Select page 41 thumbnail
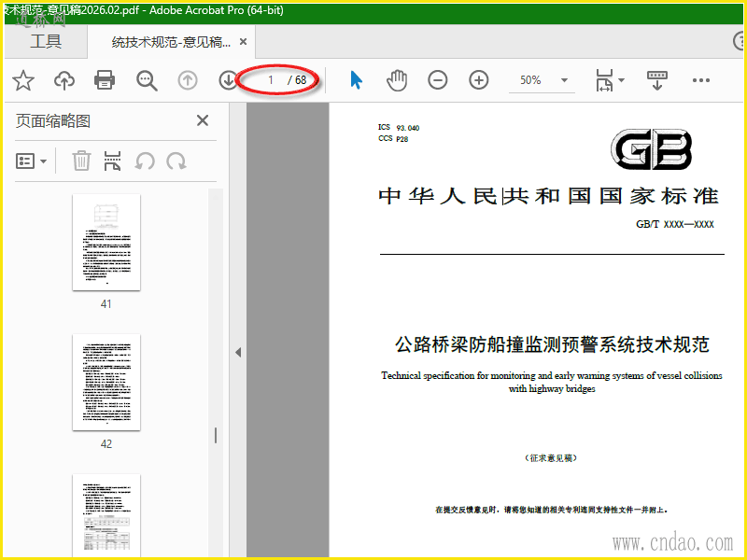The width and height of the screenshot is (747, 560). pos(106,242)
